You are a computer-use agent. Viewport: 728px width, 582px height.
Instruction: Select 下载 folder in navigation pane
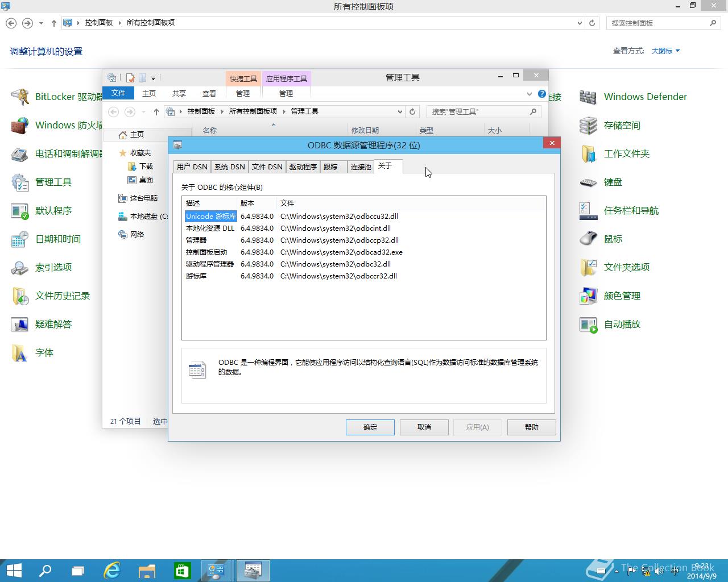pos(140,167)
